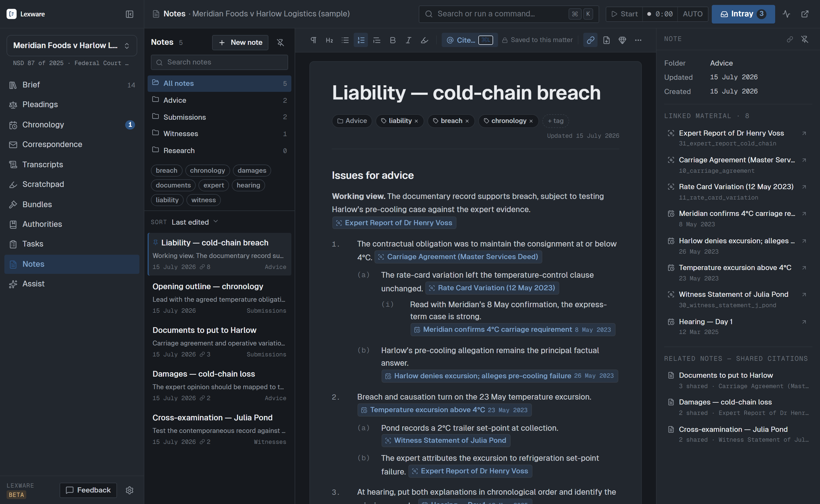This screenshot has height=504, width=820.
Task: Open related note Damages — cold-chain loss
Action: click(x=738, y=407)
